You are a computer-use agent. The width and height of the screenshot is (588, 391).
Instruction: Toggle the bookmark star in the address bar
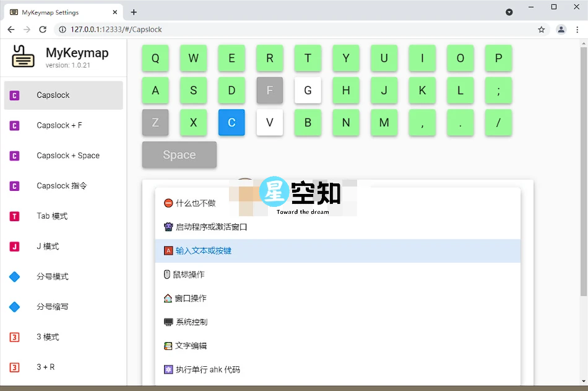pos(541,29)
